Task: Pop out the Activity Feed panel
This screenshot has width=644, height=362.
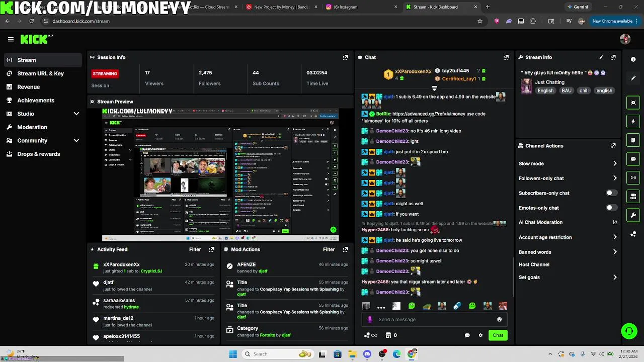Action: tap(212, 249)
